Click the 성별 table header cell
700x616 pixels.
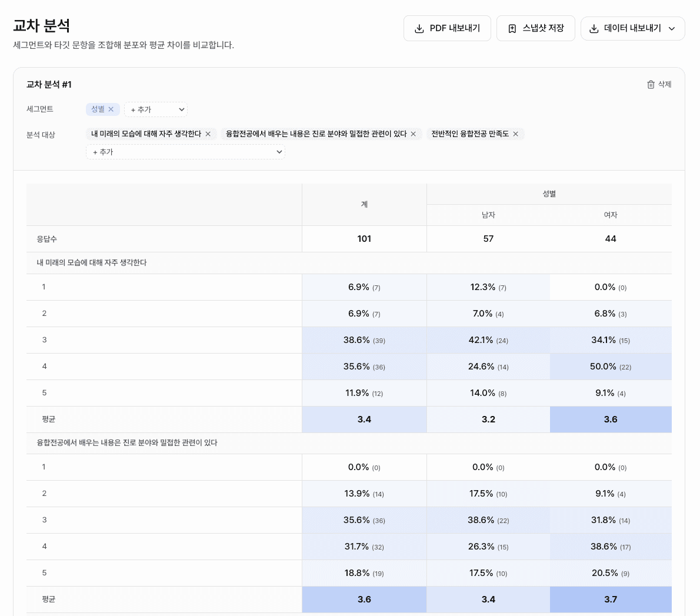point(549,193)
